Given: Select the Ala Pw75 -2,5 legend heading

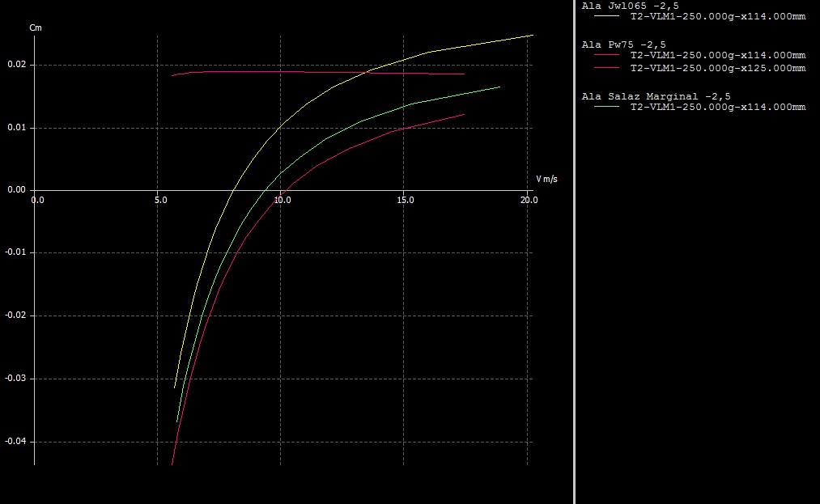Looking at the screenshot, I should [624, 44].
